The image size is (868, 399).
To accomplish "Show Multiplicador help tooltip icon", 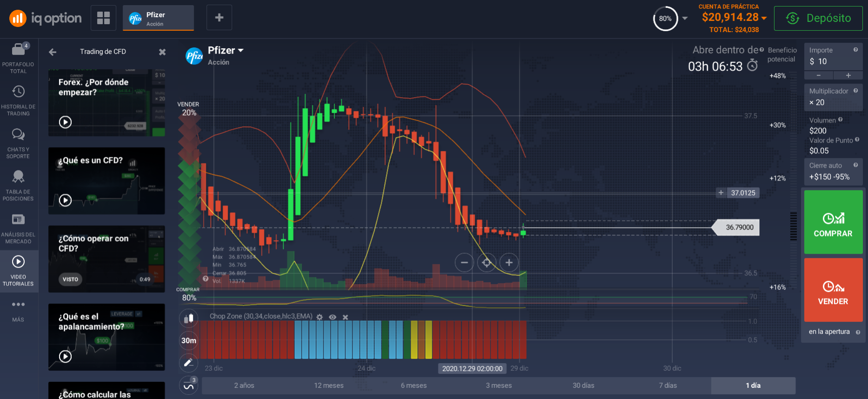I will click(855, 91).
